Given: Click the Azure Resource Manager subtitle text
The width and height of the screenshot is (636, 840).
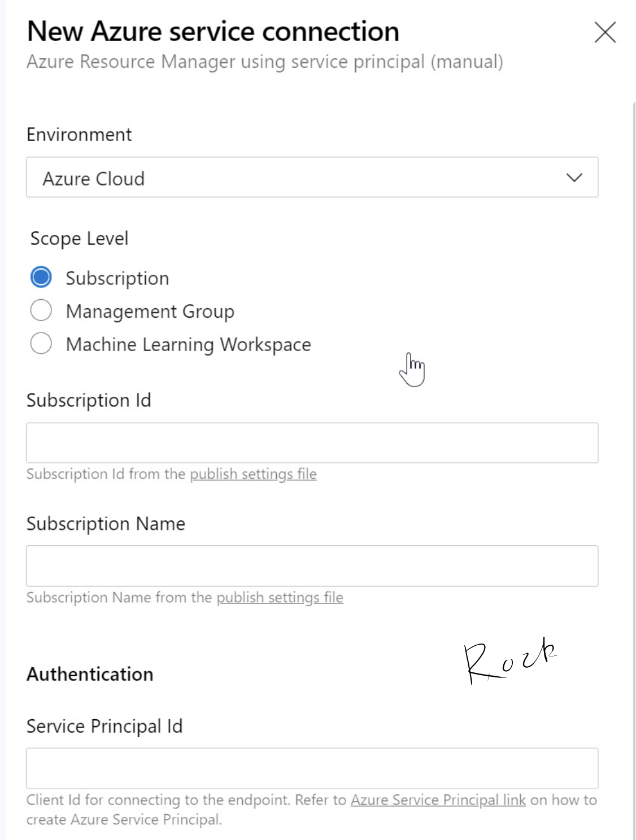Looking at the screenshot, I should (265, 62).
